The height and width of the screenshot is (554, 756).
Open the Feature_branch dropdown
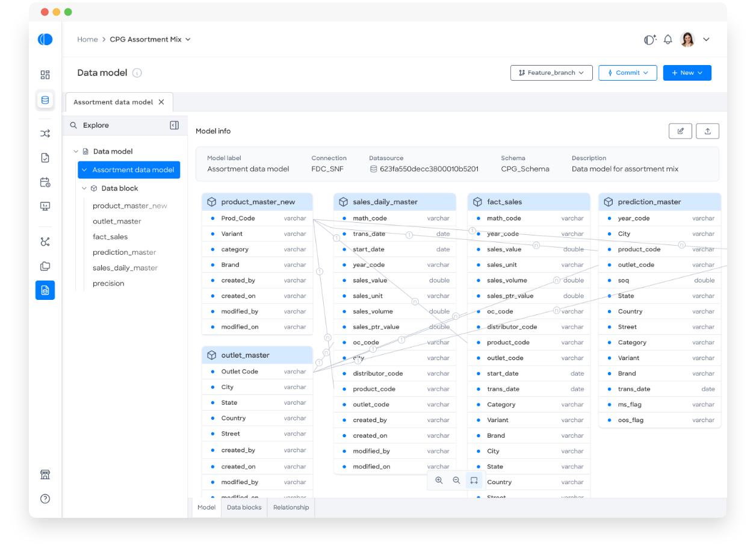click(551, 73)
